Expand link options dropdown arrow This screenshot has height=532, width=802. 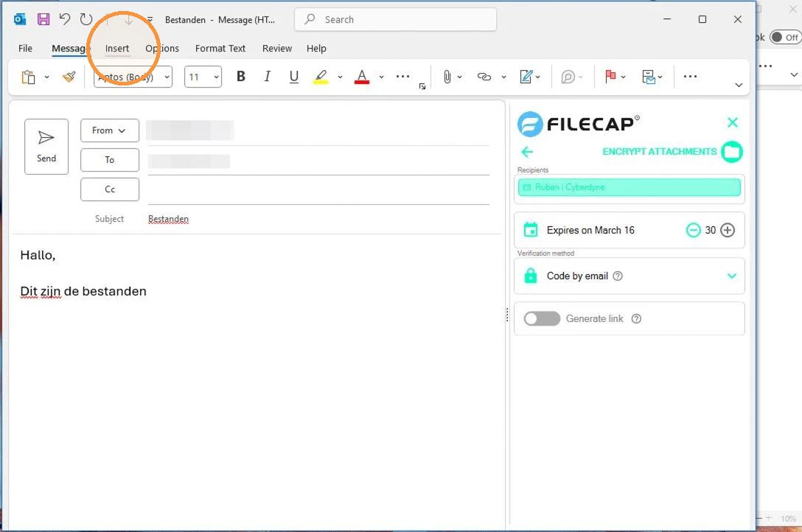point(503,77)
